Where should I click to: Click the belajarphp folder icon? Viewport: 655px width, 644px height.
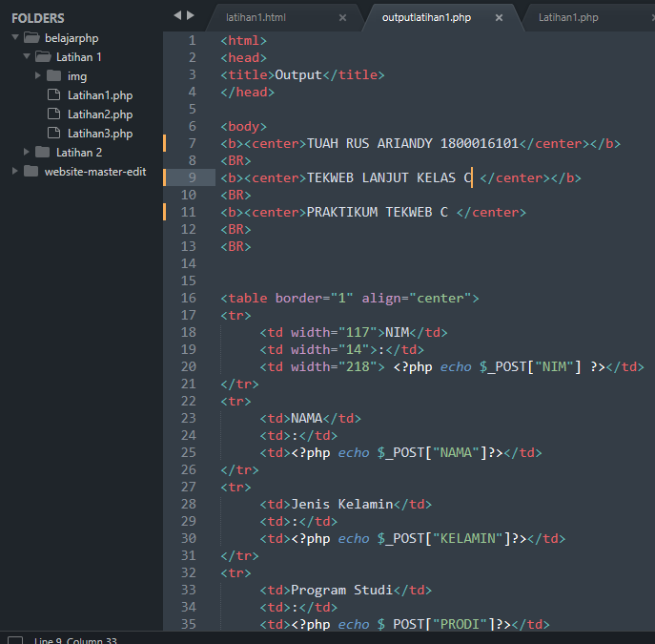(31, 38)
